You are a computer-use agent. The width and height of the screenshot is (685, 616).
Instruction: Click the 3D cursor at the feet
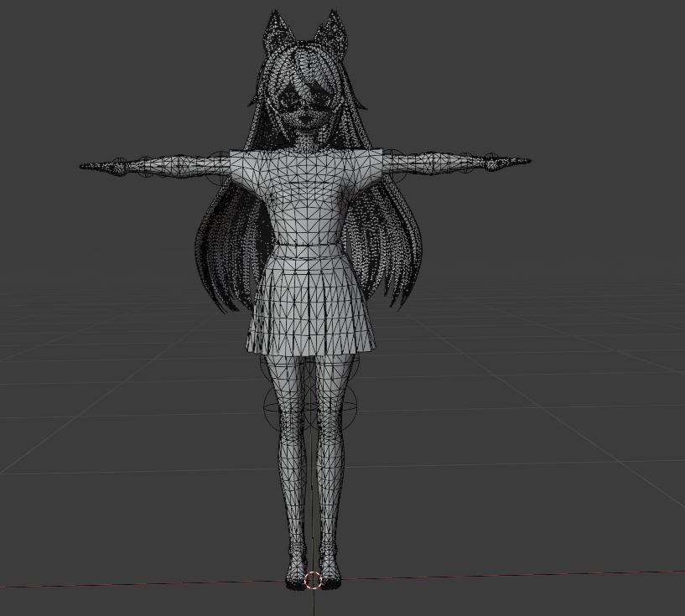tap(313, 580)
